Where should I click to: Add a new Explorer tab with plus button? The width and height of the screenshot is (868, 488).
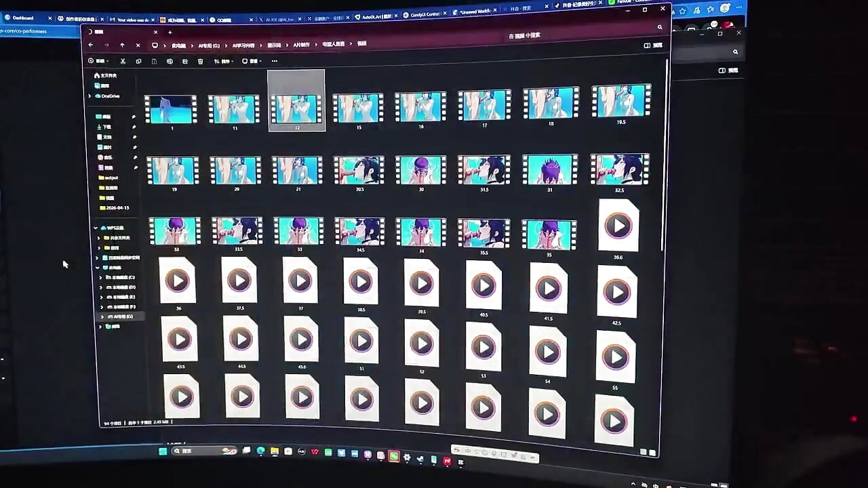point(170,32)
